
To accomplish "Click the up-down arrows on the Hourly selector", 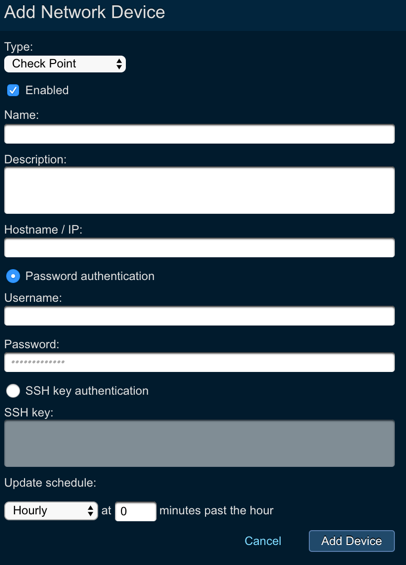I will pyautogui.click(x=90, y=511).
